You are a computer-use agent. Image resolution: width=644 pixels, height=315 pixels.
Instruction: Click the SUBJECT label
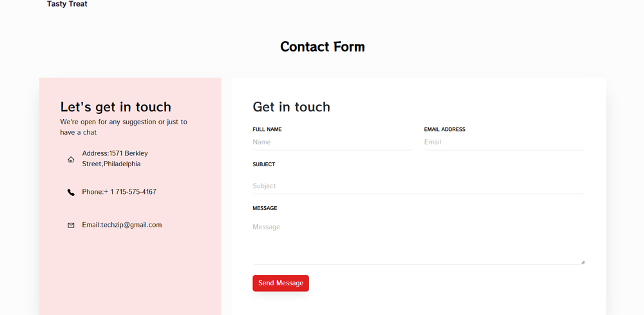pyautogui.click(x=264, y=164)
